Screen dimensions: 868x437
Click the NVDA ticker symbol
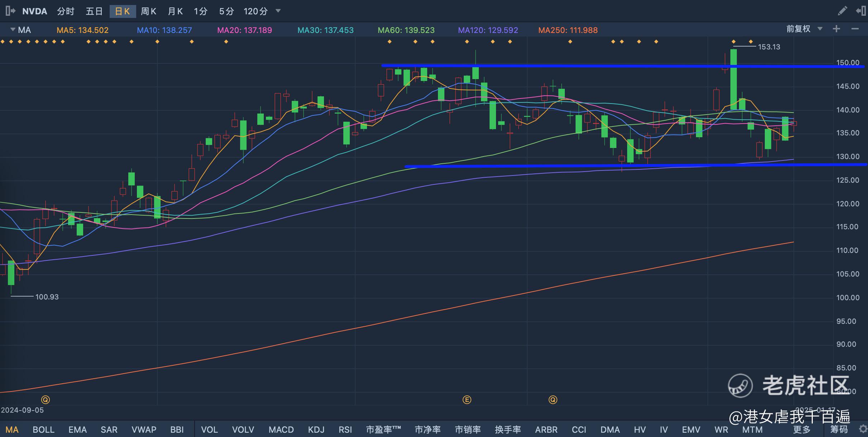coord(35,11)
